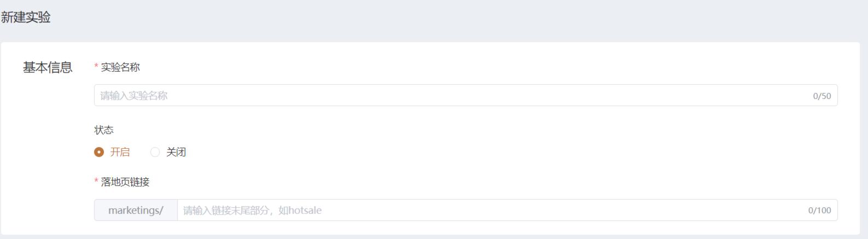Click the red asterisk beside 落地页链接
Image resolution: width=868 pixels, height=239 pixels.
tap(96, 182)
